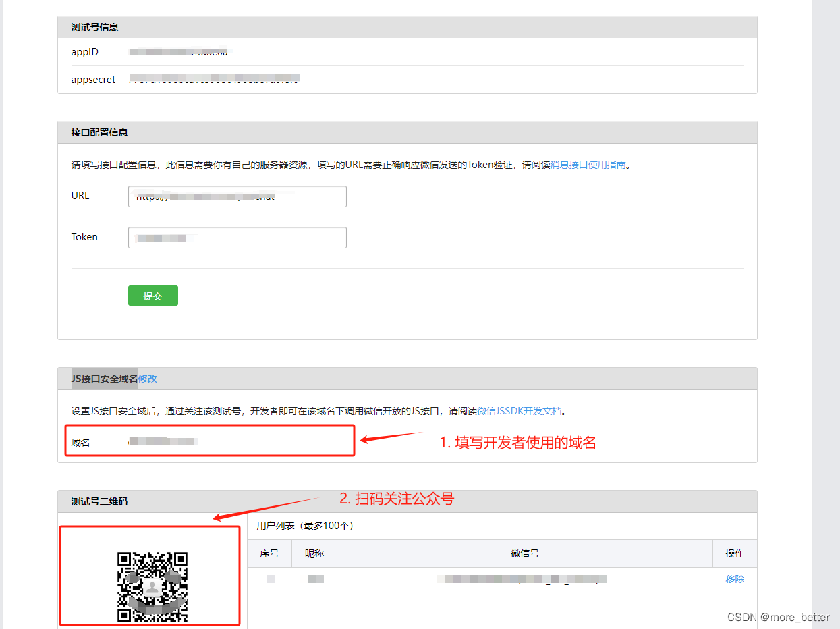This screenshot has height=629, width=840.
Task: Click the 昵称 column header
Action: tap(315, 553)
